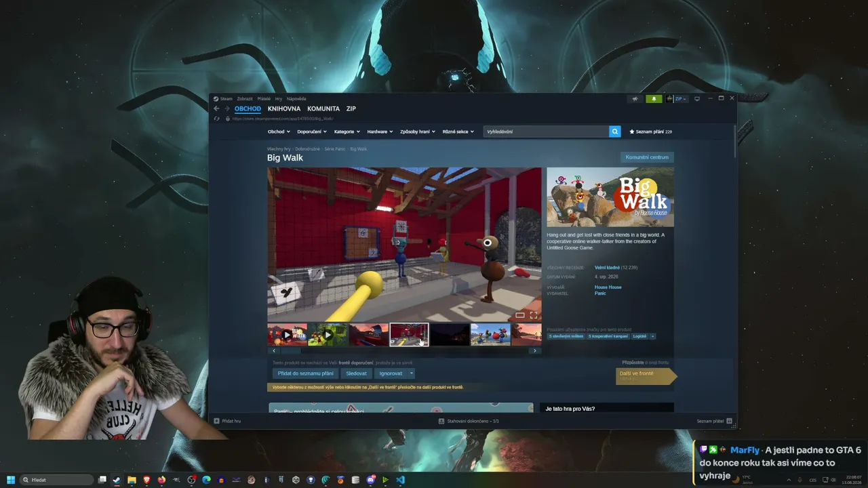
Task: Open the Hry menu
Action: pos(279,99)
